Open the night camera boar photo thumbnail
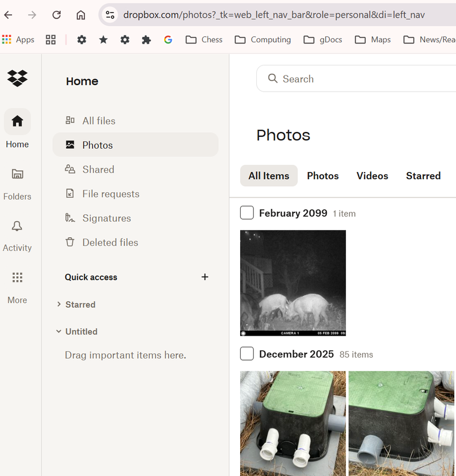Viewport: 456px width, 476px height. pos(293,283)
